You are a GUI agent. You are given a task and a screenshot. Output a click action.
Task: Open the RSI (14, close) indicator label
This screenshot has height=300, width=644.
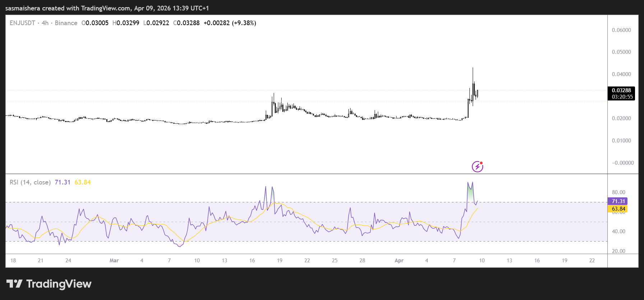pyautogui.click(x=30, y=182)
